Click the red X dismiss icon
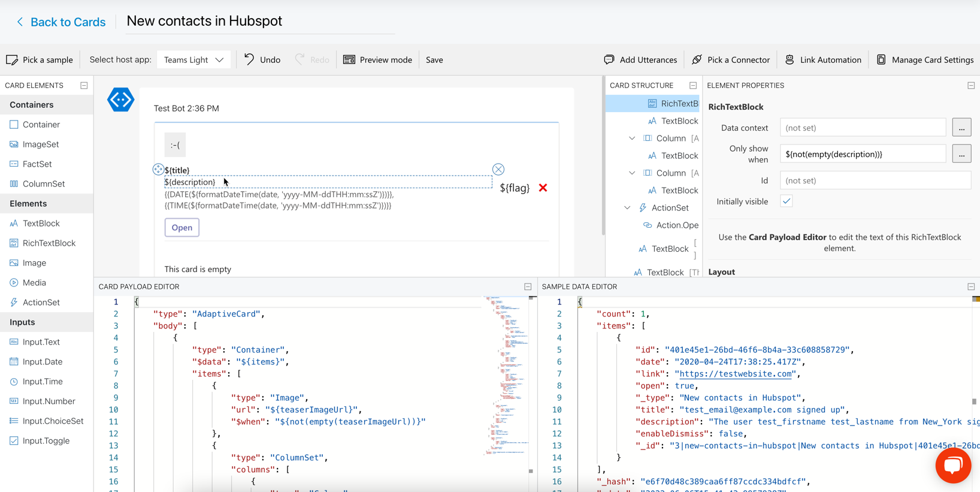Image resolution: width=980 pixels, height=492 pixels. pos(543,188)
